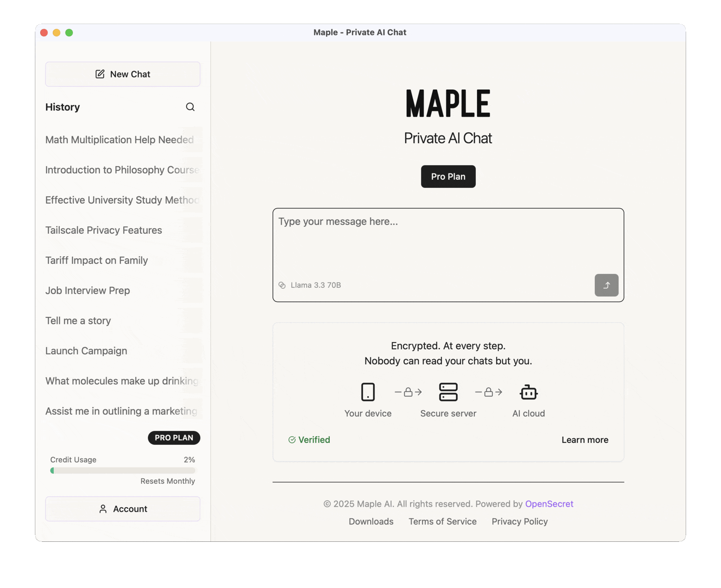Image resolution: width=721 pixels, height=588 pixels.
Task: Click the lock arrow between server and AI cloud
Action: (x=489, y=392)
